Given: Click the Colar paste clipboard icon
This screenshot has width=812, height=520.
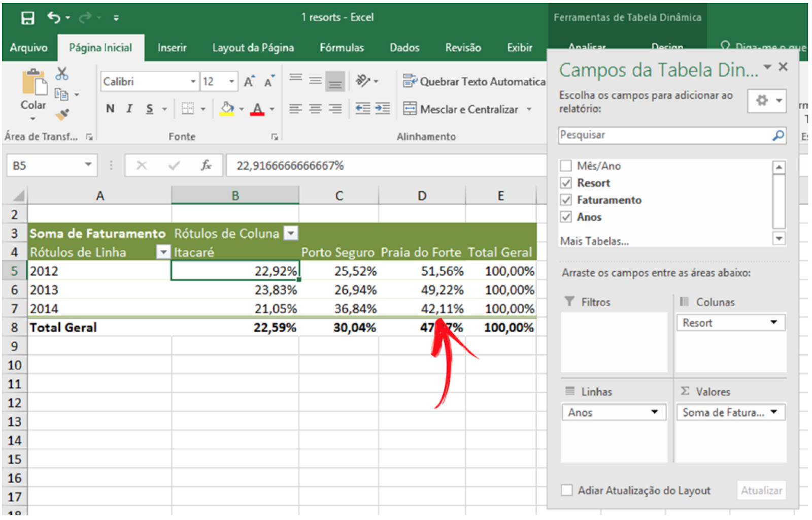Looking at the screenshot, I should [x=33, y=82].
